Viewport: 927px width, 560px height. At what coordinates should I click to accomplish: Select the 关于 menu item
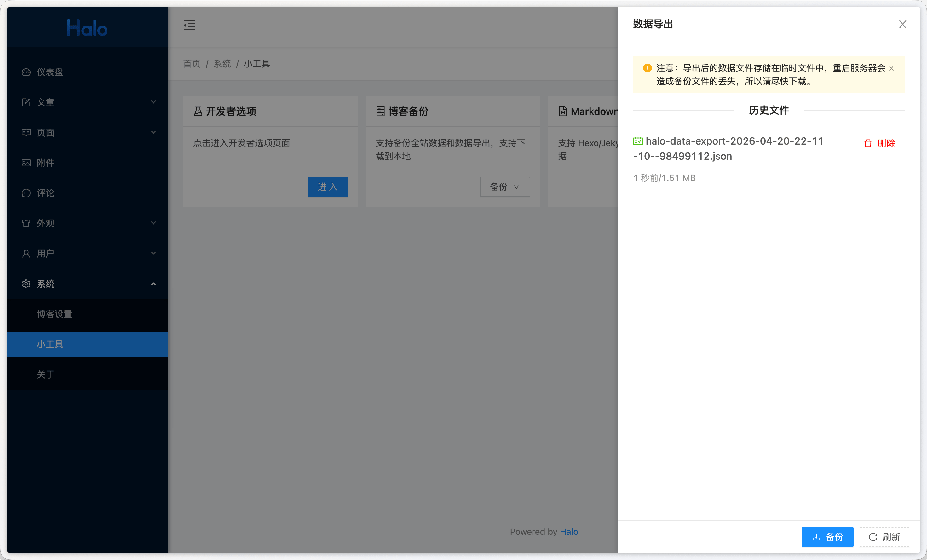tap(45, 374)
